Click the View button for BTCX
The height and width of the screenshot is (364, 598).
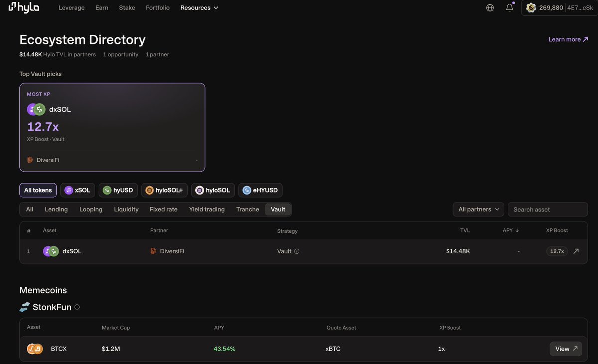[x=566, y=349]
